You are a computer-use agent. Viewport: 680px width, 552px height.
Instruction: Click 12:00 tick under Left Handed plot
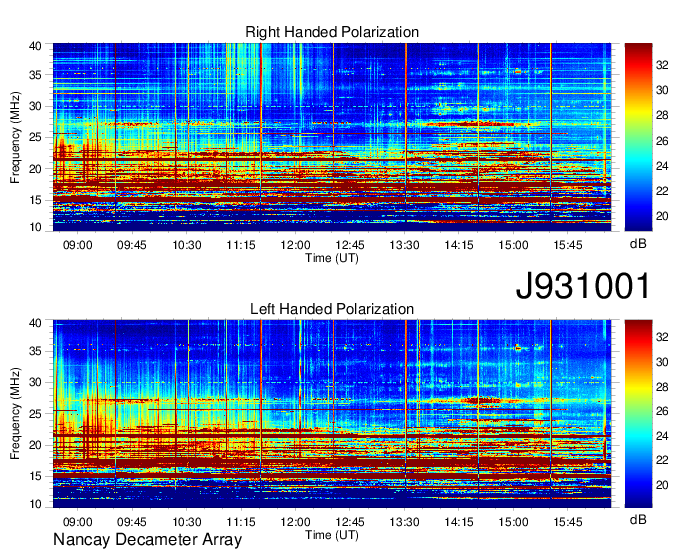click(295, 522)
